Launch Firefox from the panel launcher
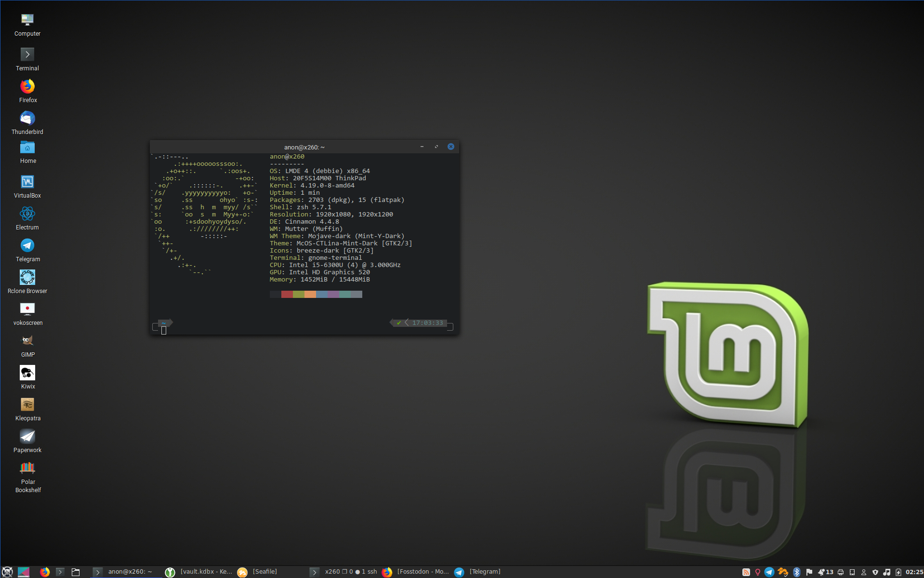The image size is (924, 578). (45, 572)
